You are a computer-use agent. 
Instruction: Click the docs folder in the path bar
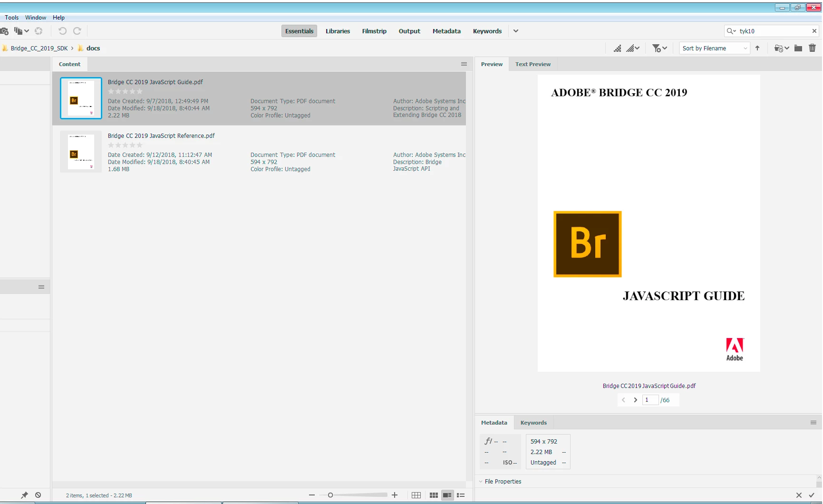[93, 48]
